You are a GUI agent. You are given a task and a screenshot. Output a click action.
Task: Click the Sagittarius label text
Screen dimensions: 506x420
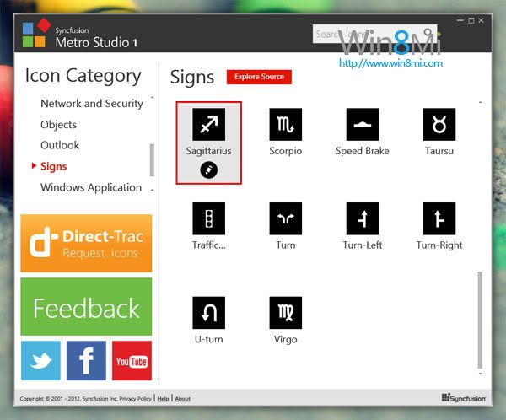tap(209, 151)
